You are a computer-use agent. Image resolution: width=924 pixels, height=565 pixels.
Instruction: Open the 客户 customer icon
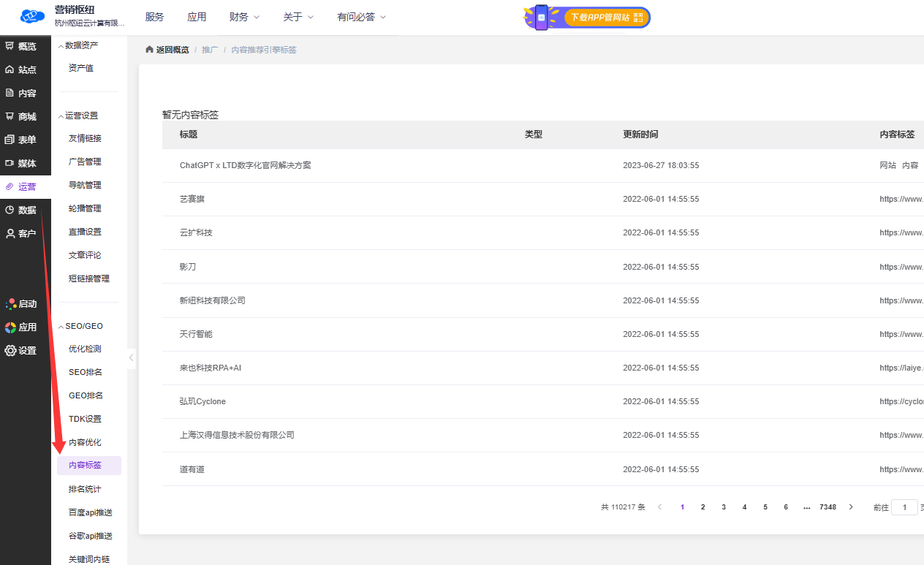coord(10,233)
